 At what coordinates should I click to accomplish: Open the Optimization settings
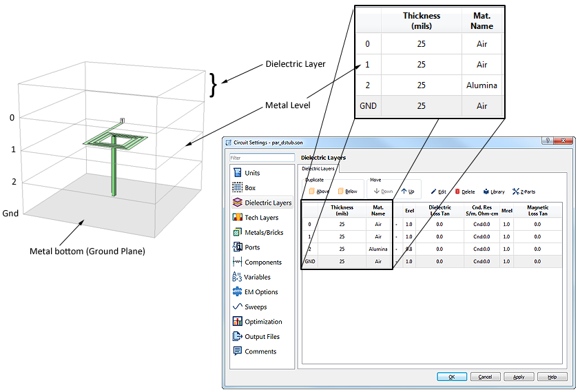263,322
